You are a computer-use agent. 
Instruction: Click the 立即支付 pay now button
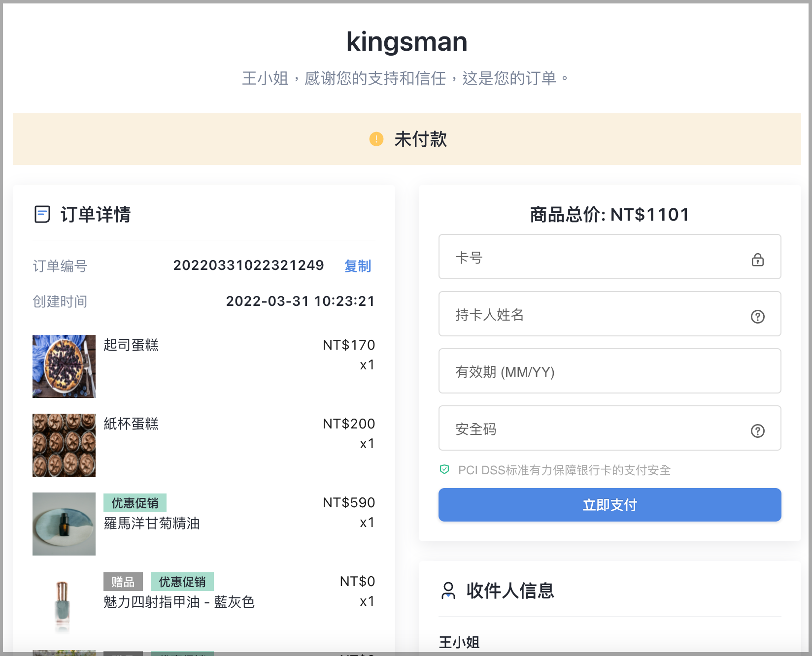pyautogui.click(x=609, y=505)
